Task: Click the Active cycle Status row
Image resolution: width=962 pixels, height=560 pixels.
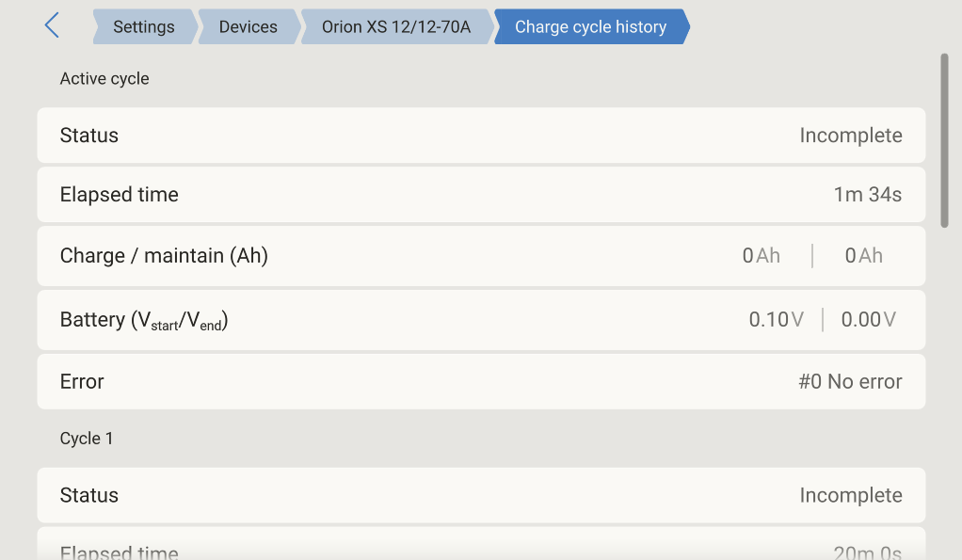Action: [x=481, y=136]
